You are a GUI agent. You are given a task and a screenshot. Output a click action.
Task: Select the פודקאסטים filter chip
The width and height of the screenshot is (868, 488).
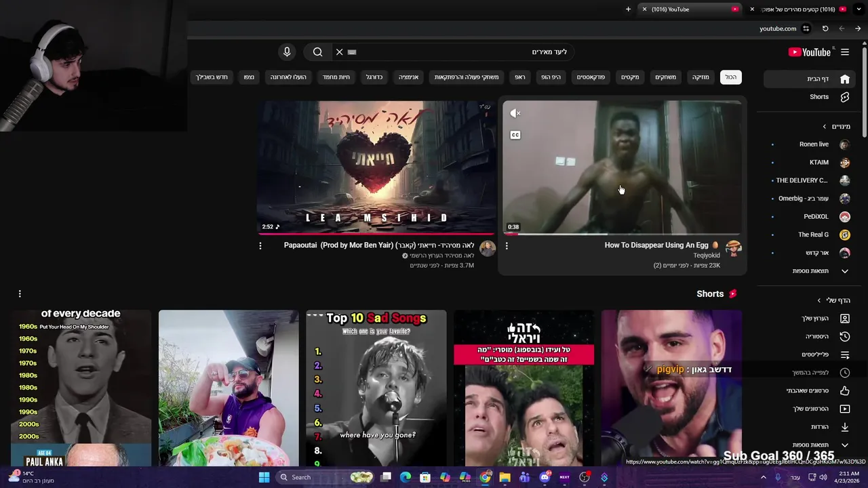point(591,77)
